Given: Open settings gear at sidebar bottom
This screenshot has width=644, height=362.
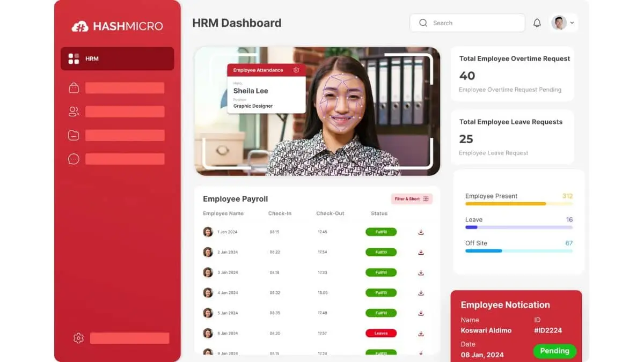Looking at the screenshot, I should 78,338.
